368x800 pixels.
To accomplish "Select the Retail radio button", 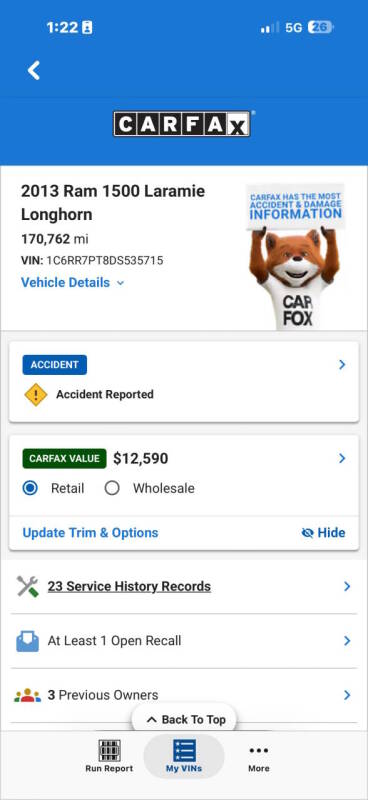I will pyautogui.click(x=30, y=488).
